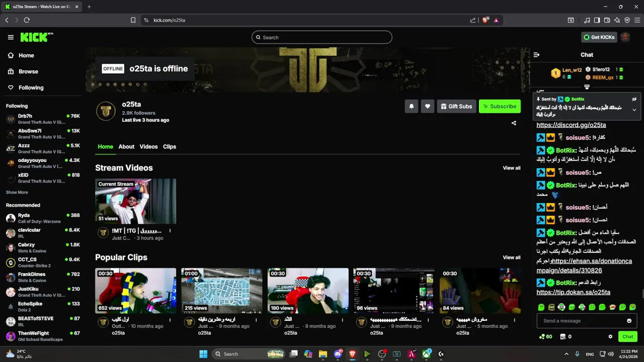Viewport: 644px width, 362px height.
Task: Open Brave Leo AI star icon
Action: pos(617,20)
